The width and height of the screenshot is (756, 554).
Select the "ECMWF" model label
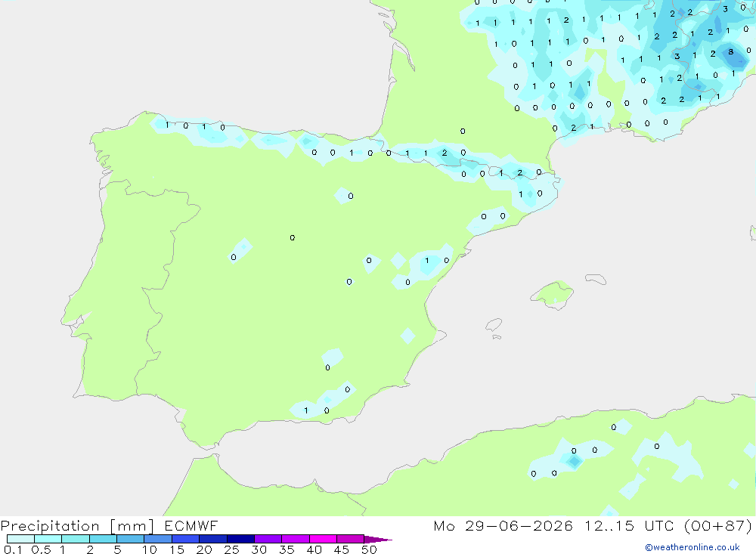pos(191,525)
